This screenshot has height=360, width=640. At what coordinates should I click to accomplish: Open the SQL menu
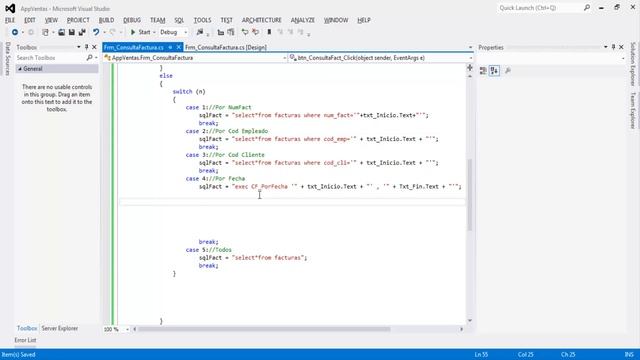(179, 20)
